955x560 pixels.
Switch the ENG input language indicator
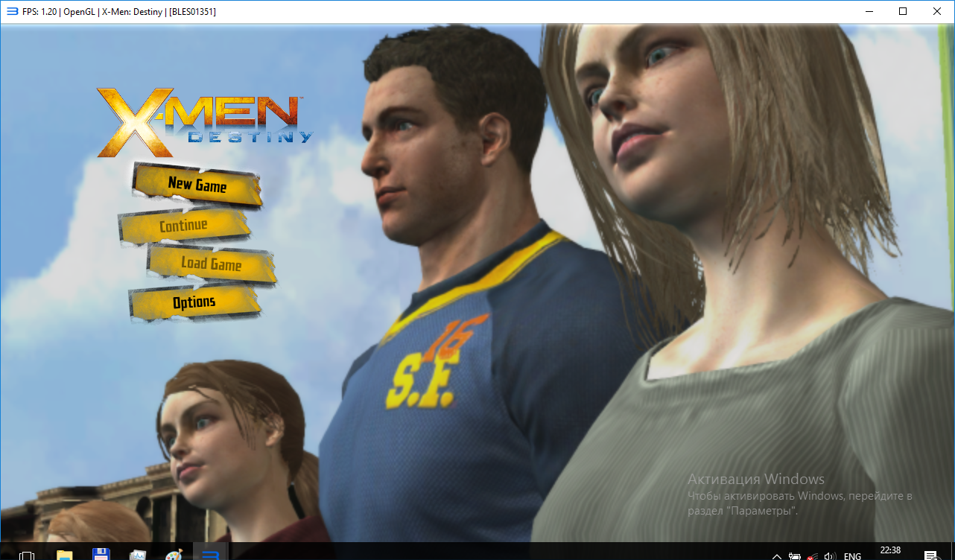click(852, 556)
